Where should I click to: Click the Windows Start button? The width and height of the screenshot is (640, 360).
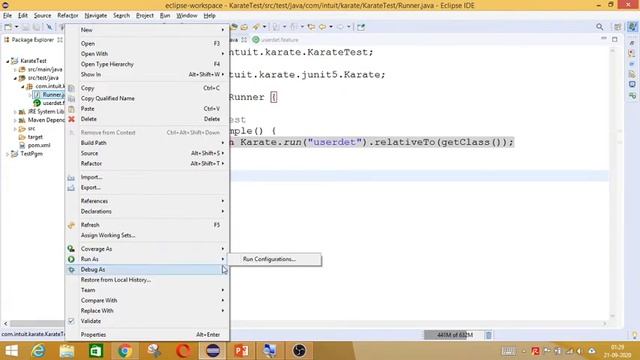click(11, 351)
